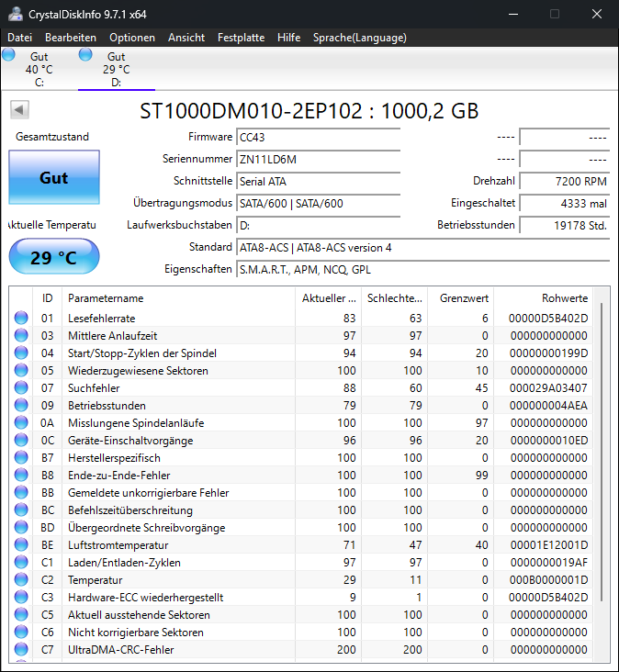Click the Firmware field CC43

click(x=318, y=137)
